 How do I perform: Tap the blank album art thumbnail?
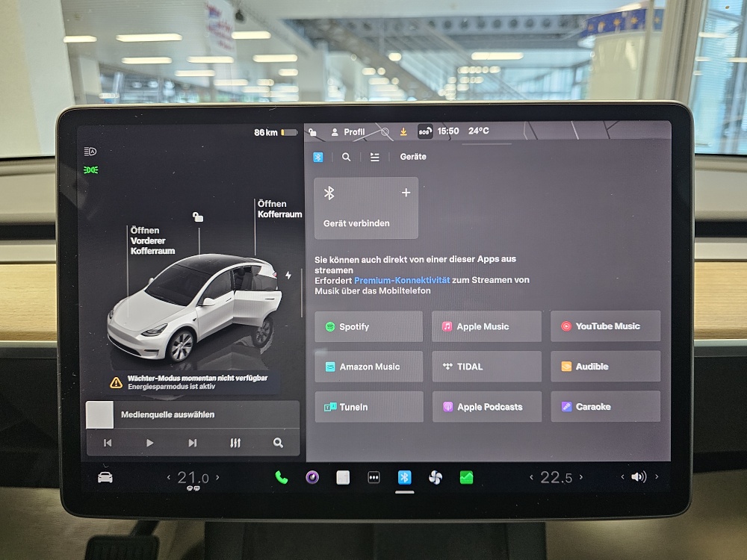(x=99, y=414)
